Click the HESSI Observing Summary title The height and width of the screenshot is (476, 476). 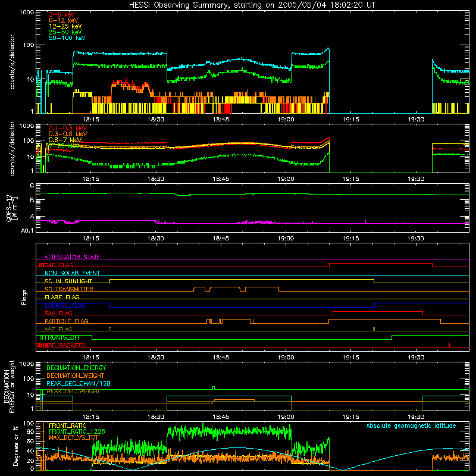coord(252,5)
